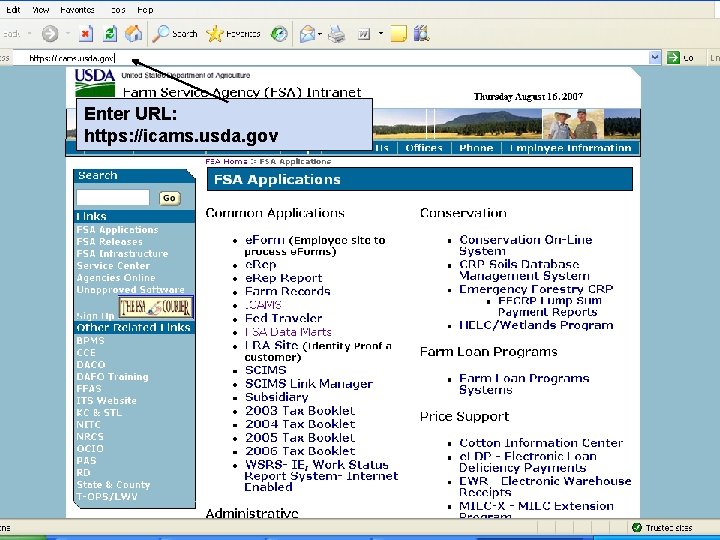This screenshot has width=720, height=540.
Task: Click the FSA Home breadcrumb link
Action: tap(226, 162)
